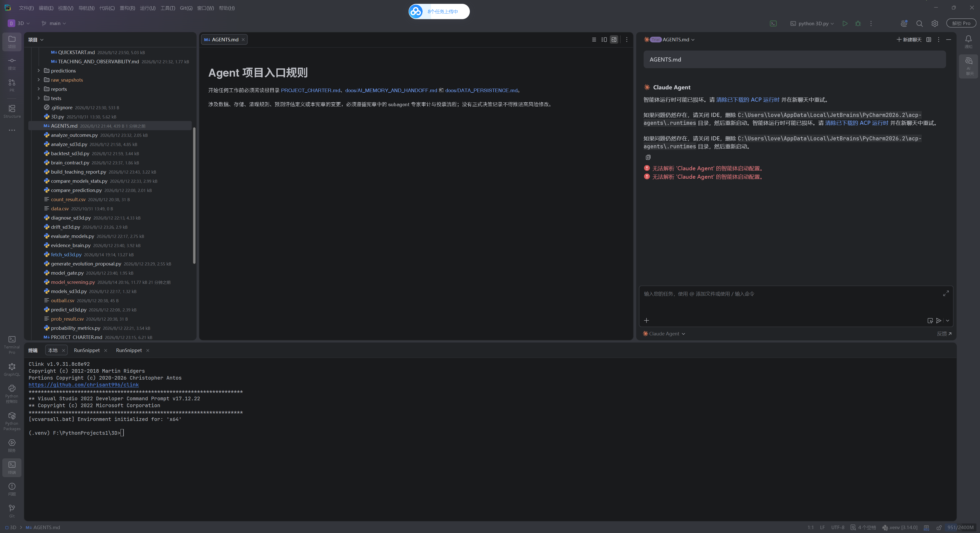Open the GraphQL tool window
The width and height of the screenshot is (980, 533).
click(12, 369)
